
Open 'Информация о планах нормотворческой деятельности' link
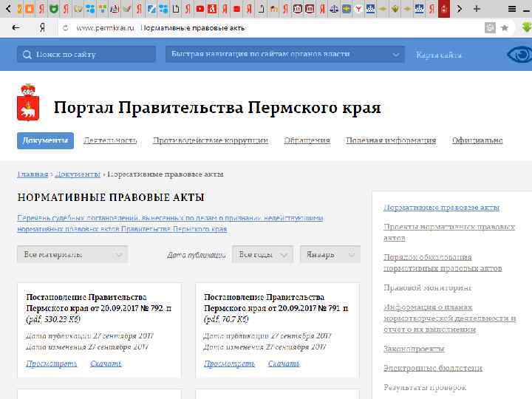pyautogui.click(x=450, y=318)
